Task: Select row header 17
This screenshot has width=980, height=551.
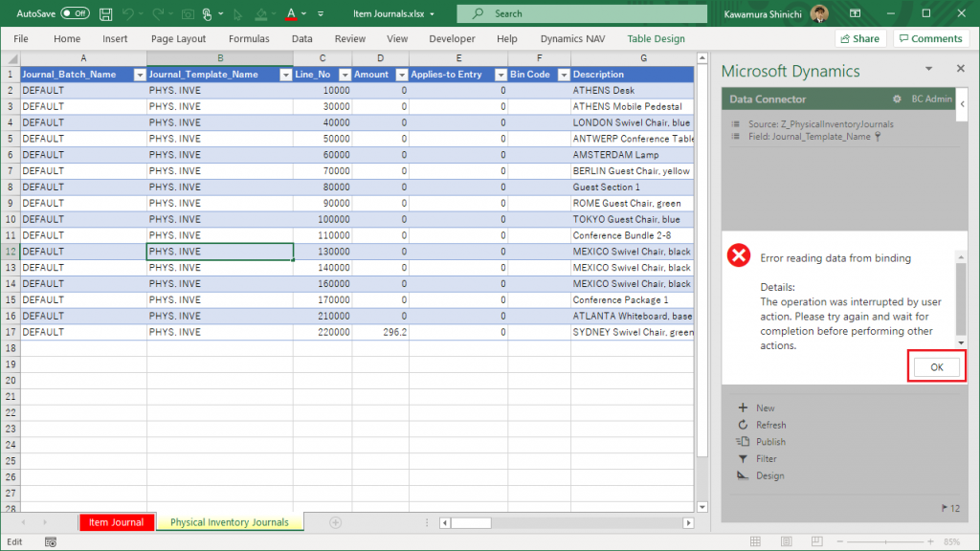Action: tap(11, 332)
